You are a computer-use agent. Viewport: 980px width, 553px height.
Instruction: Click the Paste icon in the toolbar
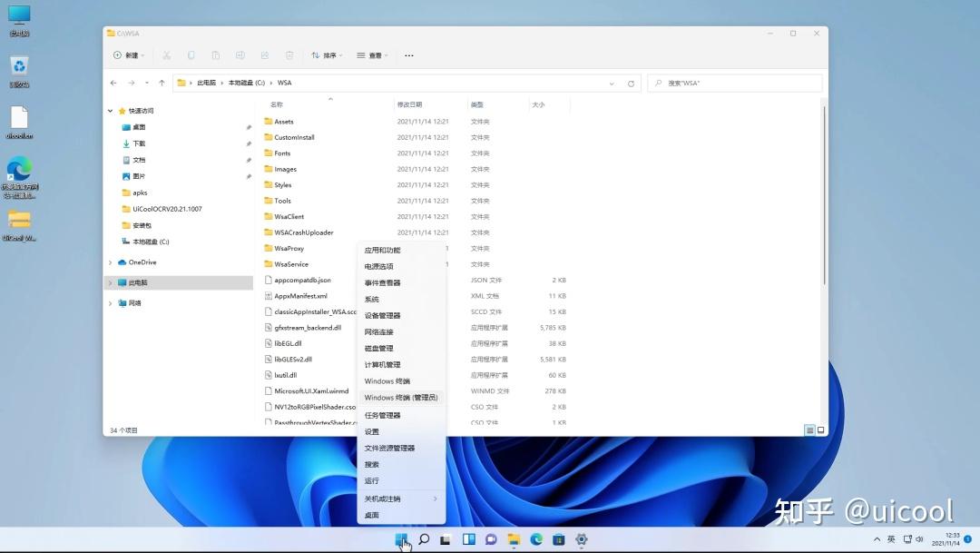pyautogui.click(x=216, y=55)
